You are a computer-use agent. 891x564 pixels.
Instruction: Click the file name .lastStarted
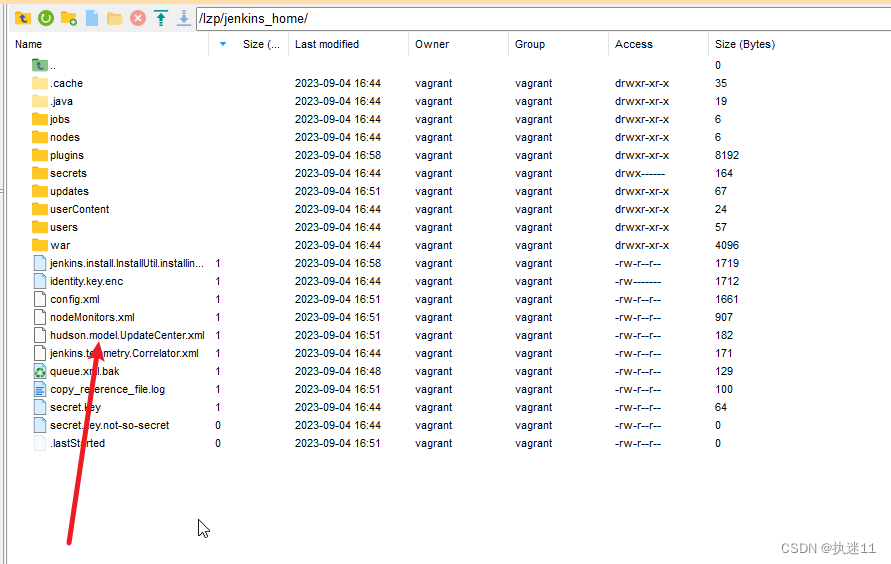click(77, 443)
